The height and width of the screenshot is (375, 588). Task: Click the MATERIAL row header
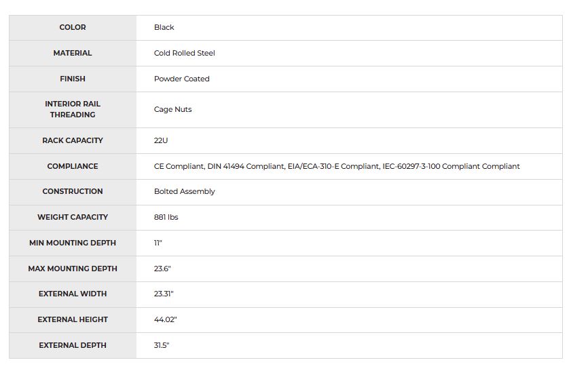[73, 53]
